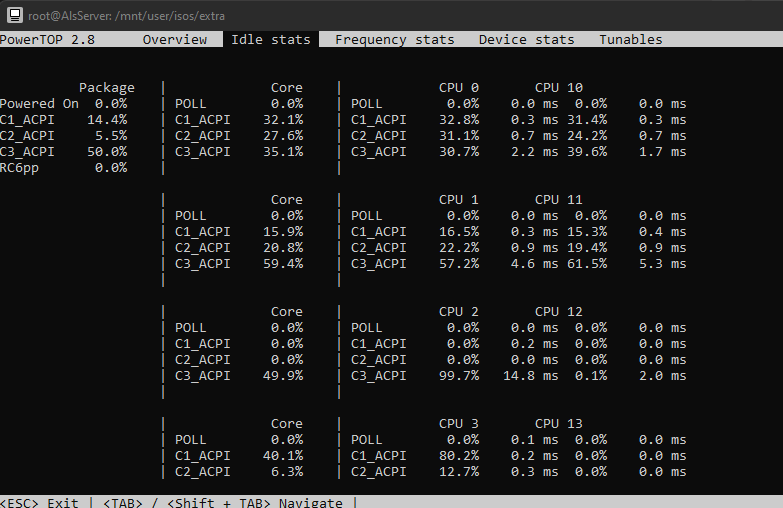Click CPU 11 C3_ACPI value 61.5%

coord(587,264)
